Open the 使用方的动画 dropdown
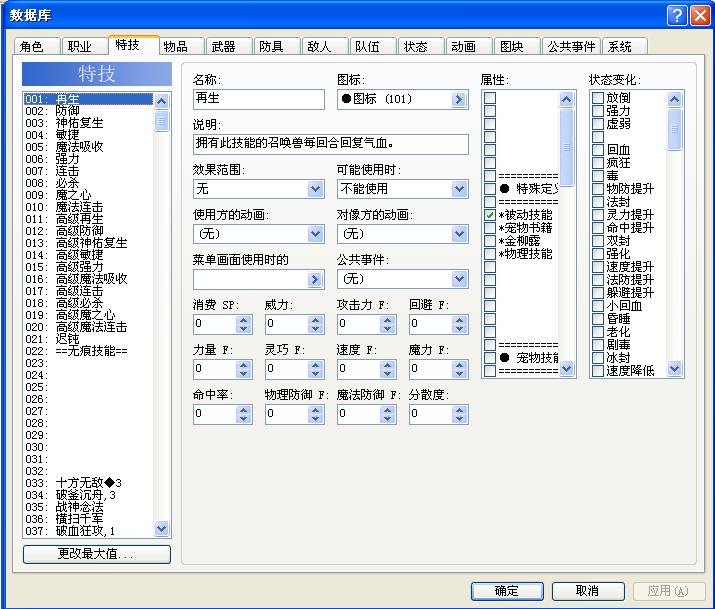This screenshot has width=715, height=609. (315, 234)
